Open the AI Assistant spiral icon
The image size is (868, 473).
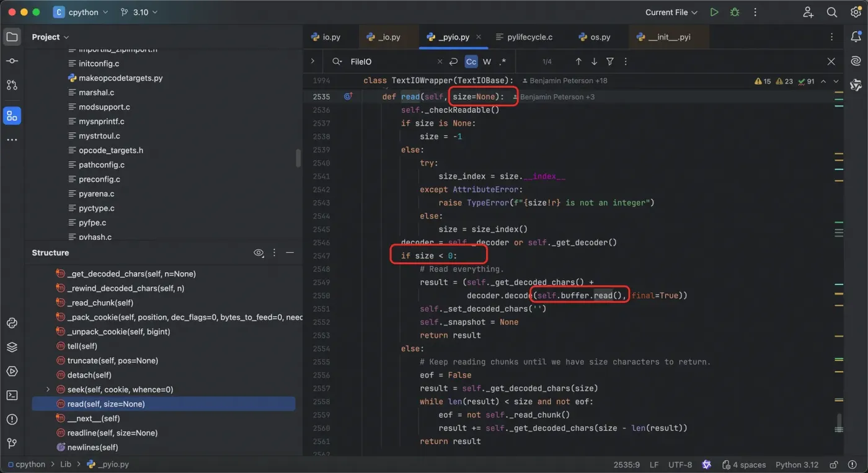856,61
